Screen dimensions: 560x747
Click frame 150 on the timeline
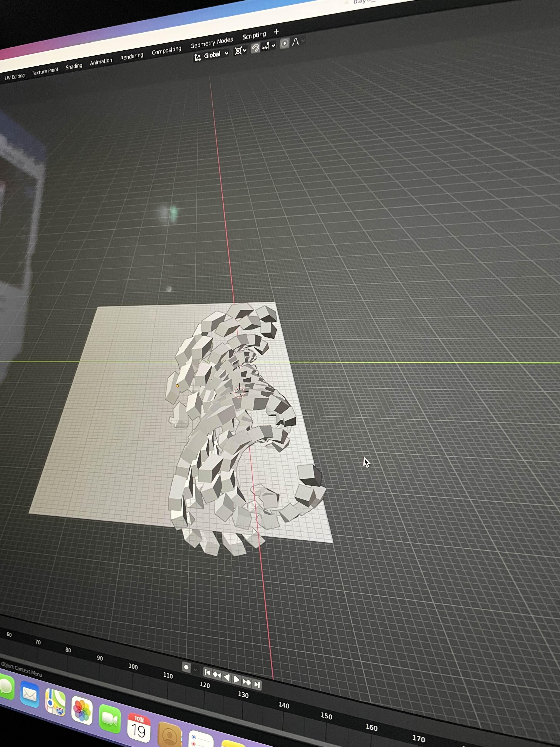(x=326, y=716)
